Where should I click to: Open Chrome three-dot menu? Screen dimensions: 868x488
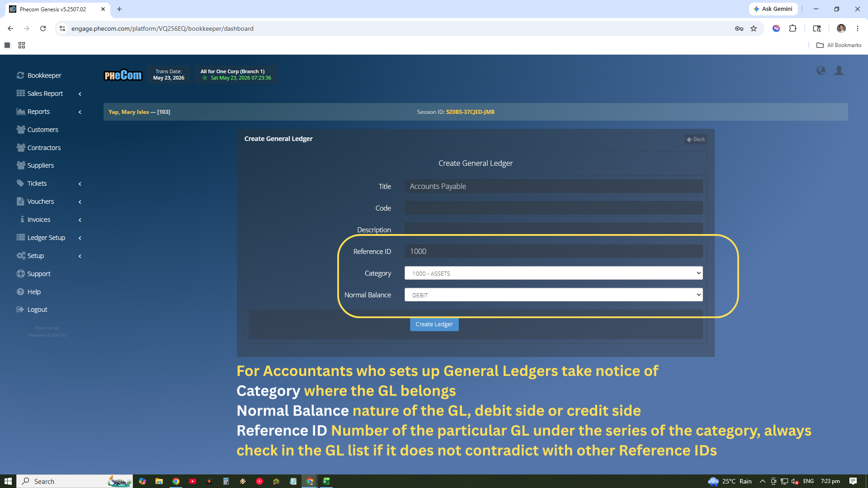click(x=858, y=28)
